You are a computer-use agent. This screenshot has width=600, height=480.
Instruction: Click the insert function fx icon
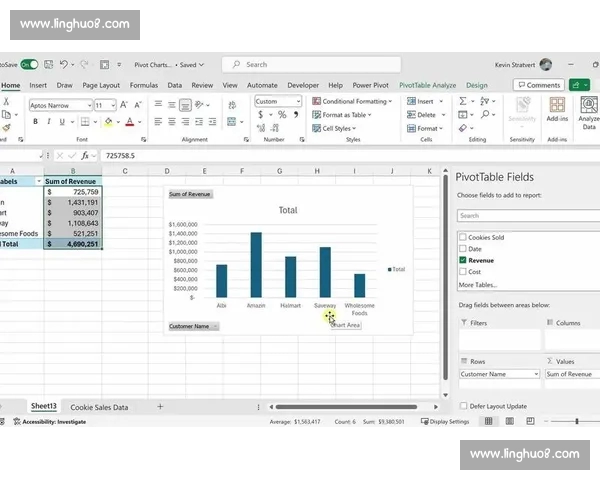click(x=86, y=156)
